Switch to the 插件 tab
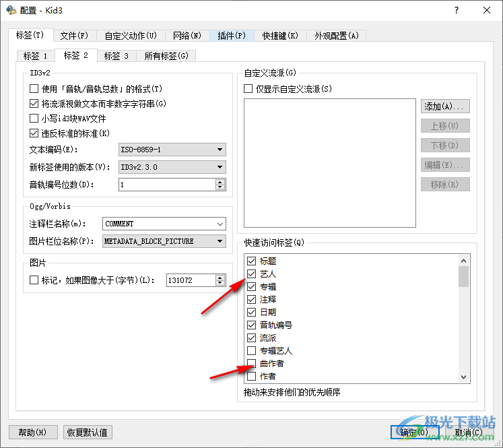 [x=231, y=36]
